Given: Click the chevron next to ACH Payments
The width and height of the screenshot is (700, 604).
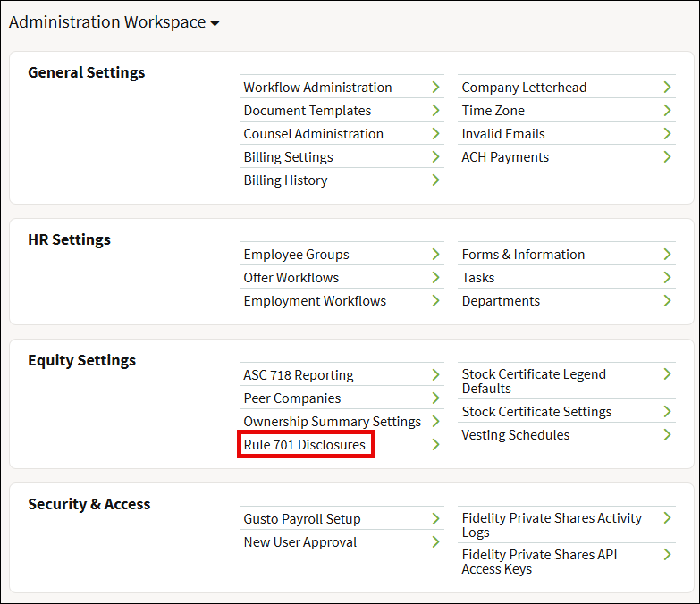Looking at the screenshot, I should [x=667, y=157].
